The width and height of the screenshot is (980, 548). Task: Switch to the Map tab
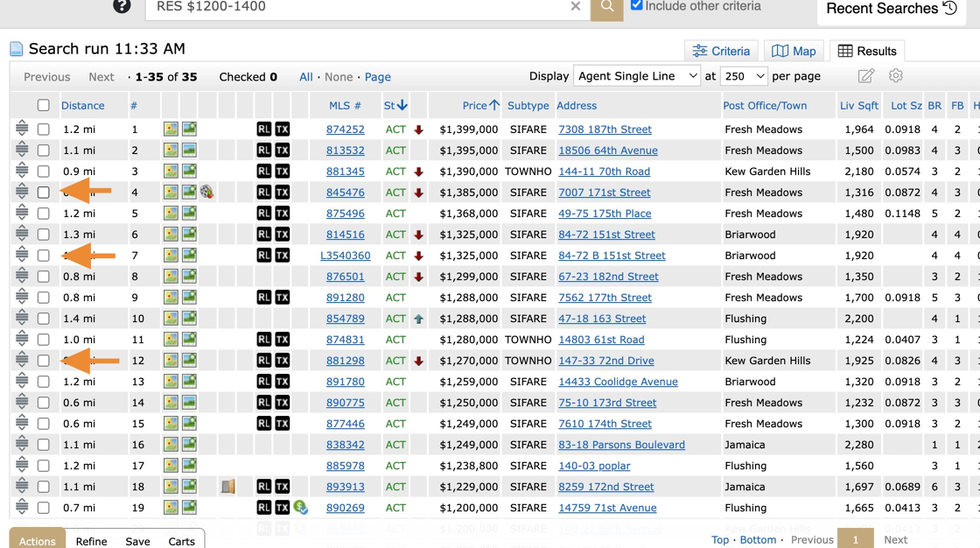click(794, 51)
